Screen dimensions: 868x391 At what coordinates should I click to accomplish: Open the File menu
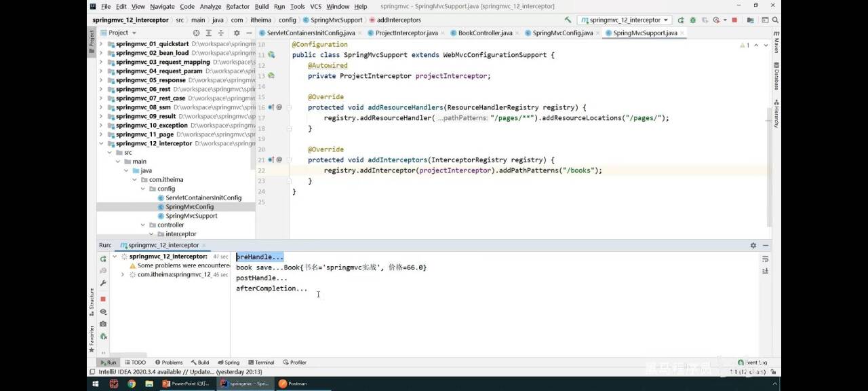point(106,6)
